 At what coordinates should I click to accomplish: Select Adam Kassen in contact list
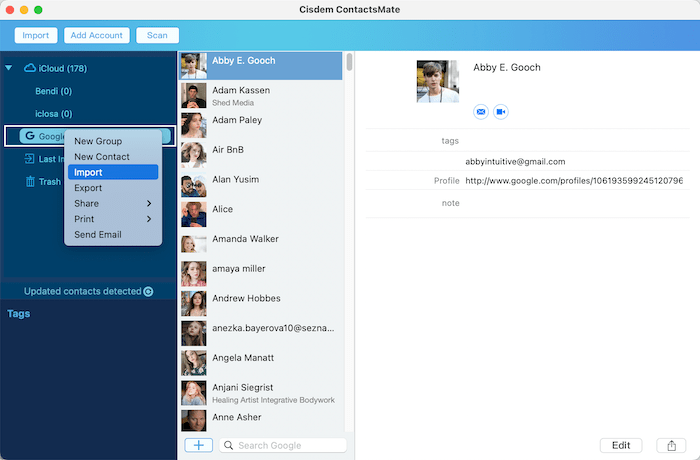tap(262, 96)
